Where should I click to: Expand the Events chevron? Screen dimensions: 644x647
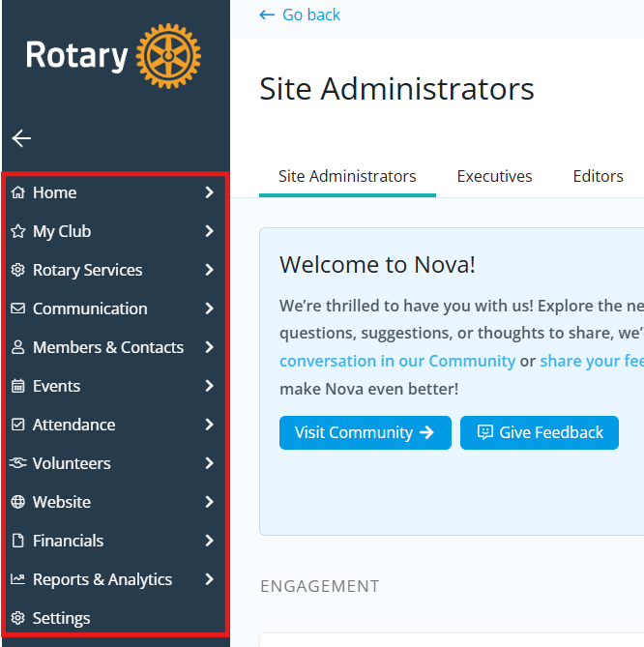[210, 386]
